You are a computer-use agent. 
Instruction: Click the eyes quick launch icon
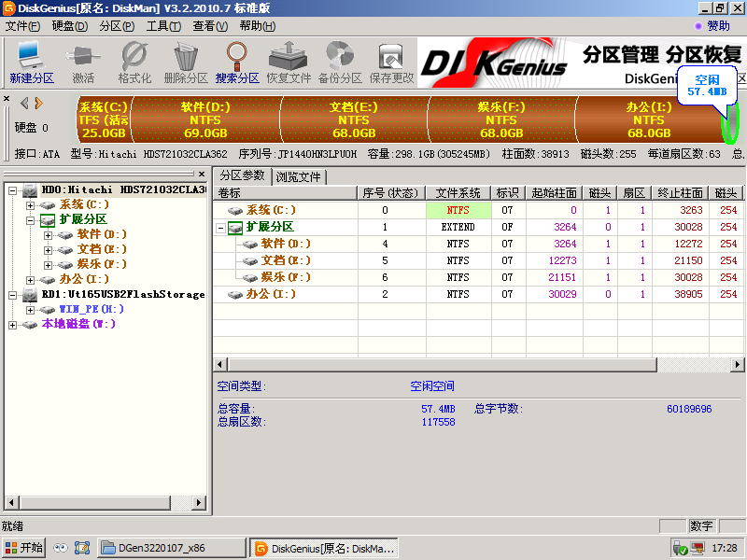pyautogui.click(x=61, y=548)
